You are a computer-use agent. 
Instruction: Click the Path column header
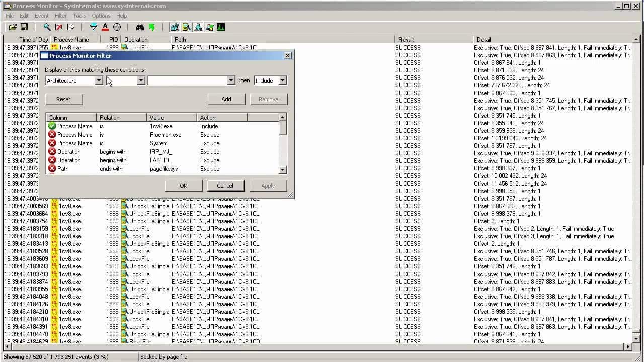[x=283, y=40]
